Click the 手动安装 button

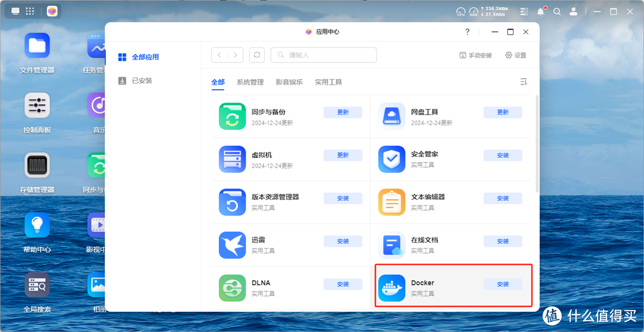coord(476,55)
